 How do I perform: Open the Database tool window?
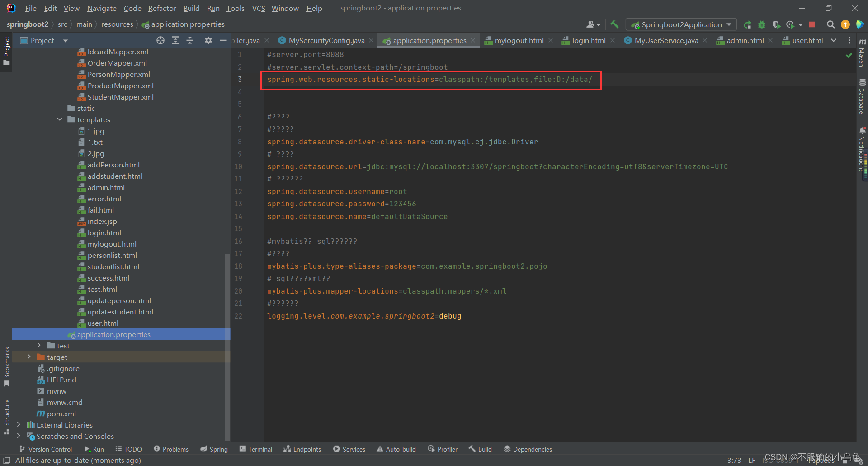862,96
